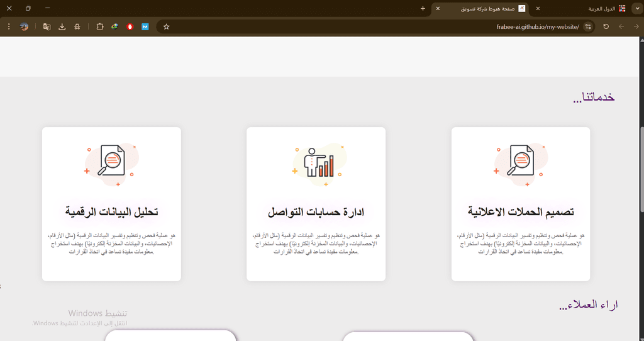Click the اراء العملاء section heading
644x341 pixels.
(x=589, y=305)
